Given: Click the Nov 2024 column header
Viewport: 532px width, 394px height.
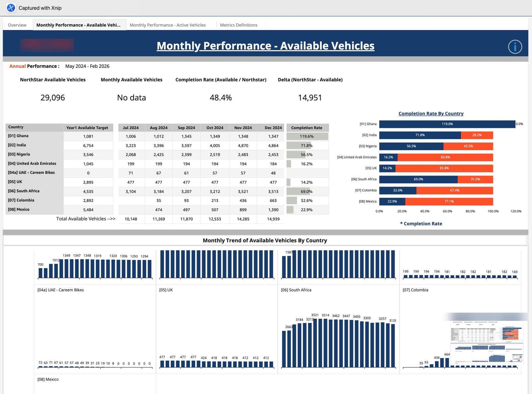Looking at the screenshot, I should coord(243,128).
